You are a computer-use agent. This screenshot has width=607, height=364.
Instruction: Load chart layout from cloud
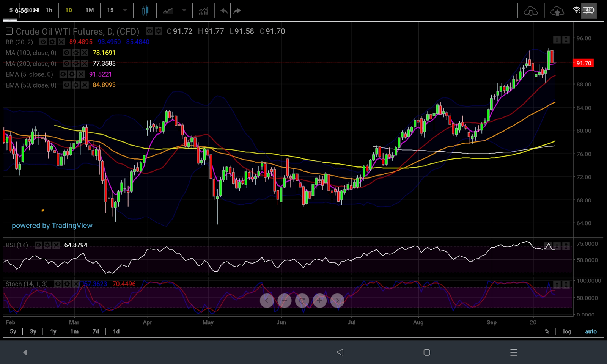click(x=531, y=11)
